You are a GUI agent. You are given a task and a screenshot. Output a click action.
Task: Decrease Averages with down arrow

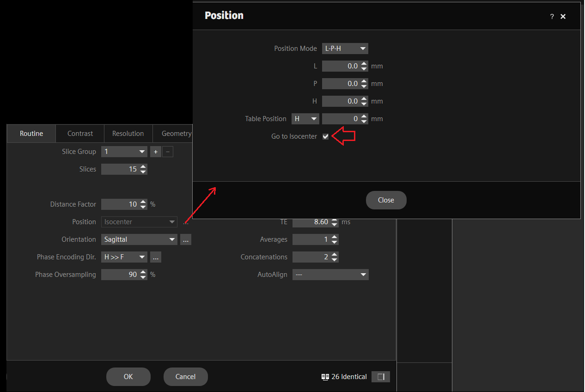coord(335,242)
